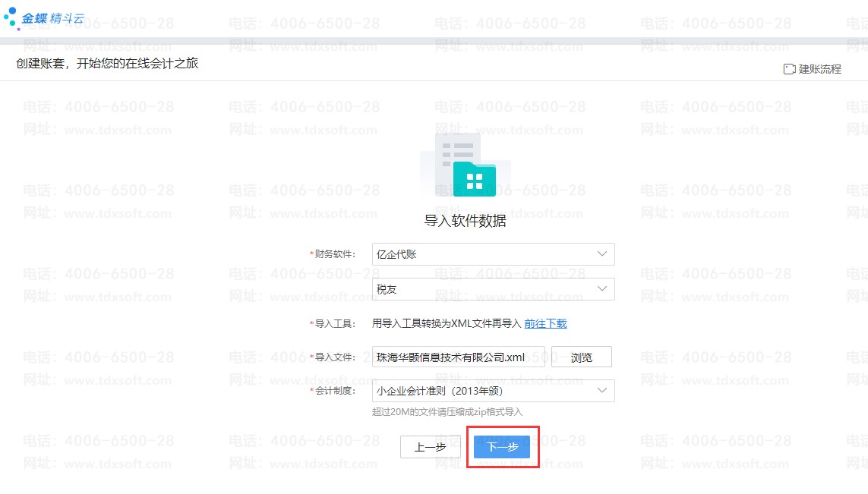Go back with the 上一步 button
Screen dimensions: 868x494
tap(430, 447)
